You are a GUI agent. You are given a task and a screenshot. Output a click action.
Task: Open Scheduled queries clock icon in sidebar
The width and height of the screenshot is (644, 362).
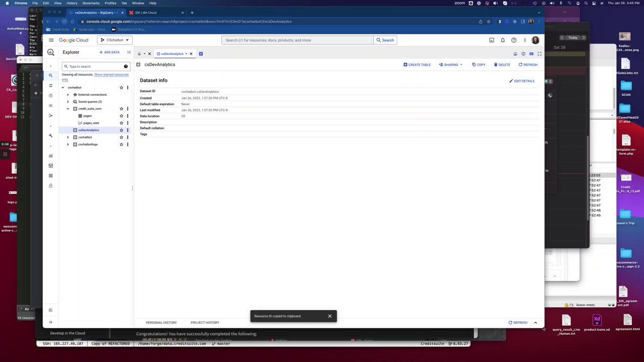click(50, 96)
